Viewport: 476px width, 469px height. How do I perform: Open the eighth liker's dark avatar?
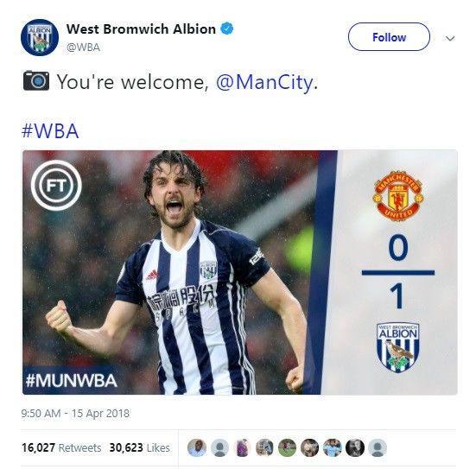[354, 447]
